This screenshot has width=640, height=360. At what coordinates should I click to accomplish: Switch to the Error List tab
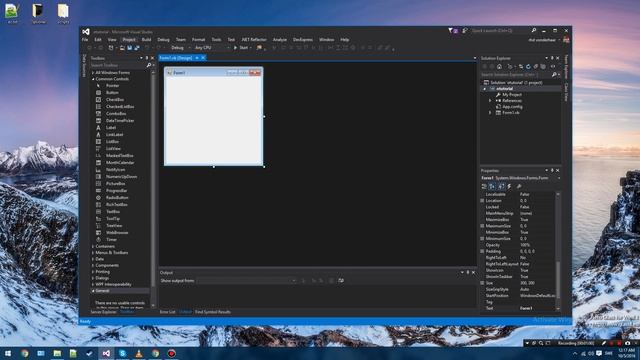point(167,312)
